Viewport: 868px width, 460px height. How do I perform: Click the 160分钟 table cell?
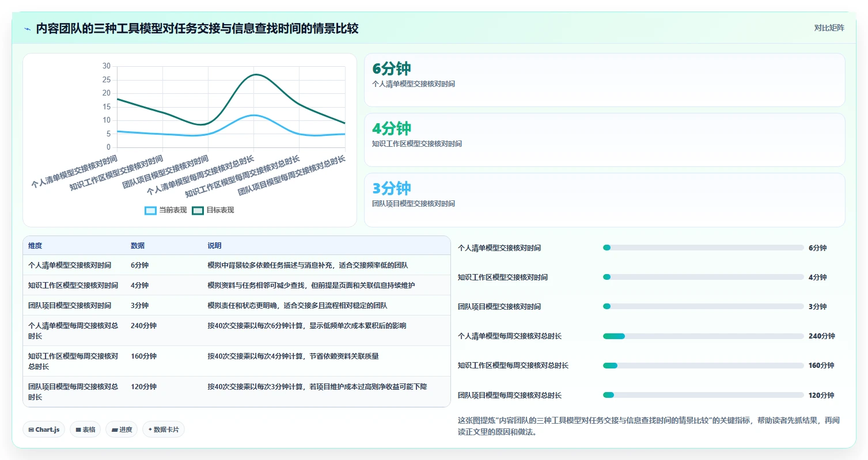click(143, 356)
